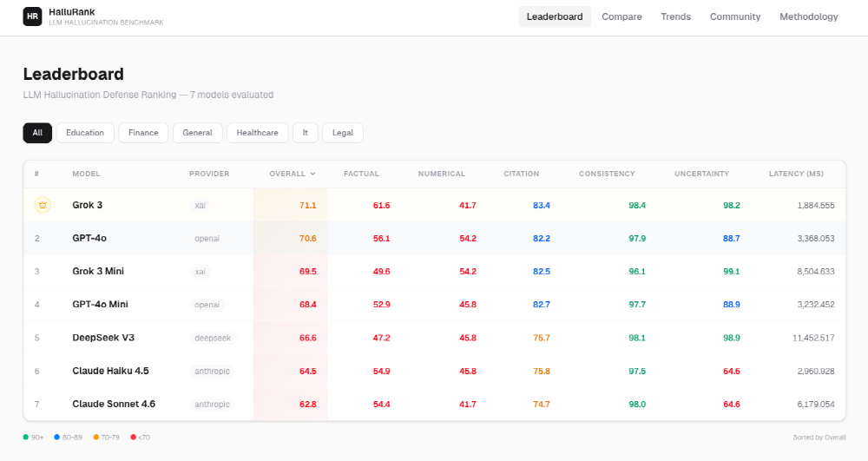The width and height of the screenshot is (868, 461).
Task: Open the Community page
Action: coord(734,16)
